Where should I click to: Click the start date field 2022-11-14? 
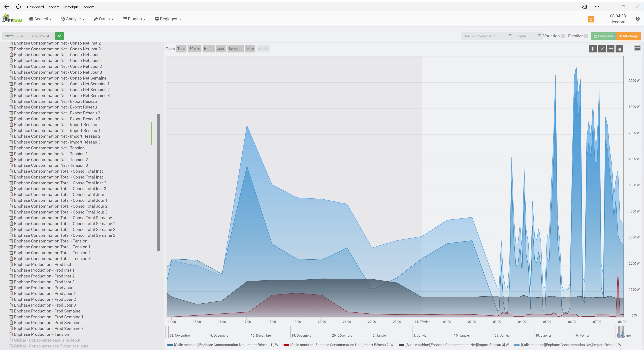coord(14,36)
